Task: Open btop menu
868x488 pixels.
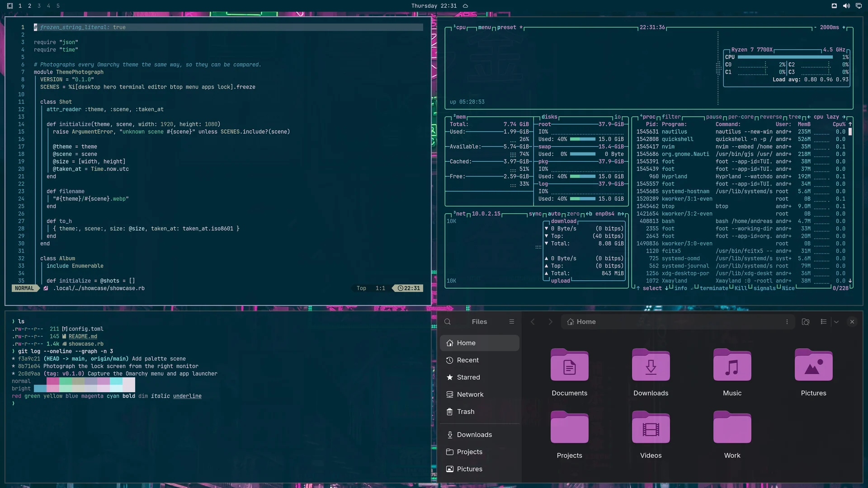Action: (x=484, y=27)
